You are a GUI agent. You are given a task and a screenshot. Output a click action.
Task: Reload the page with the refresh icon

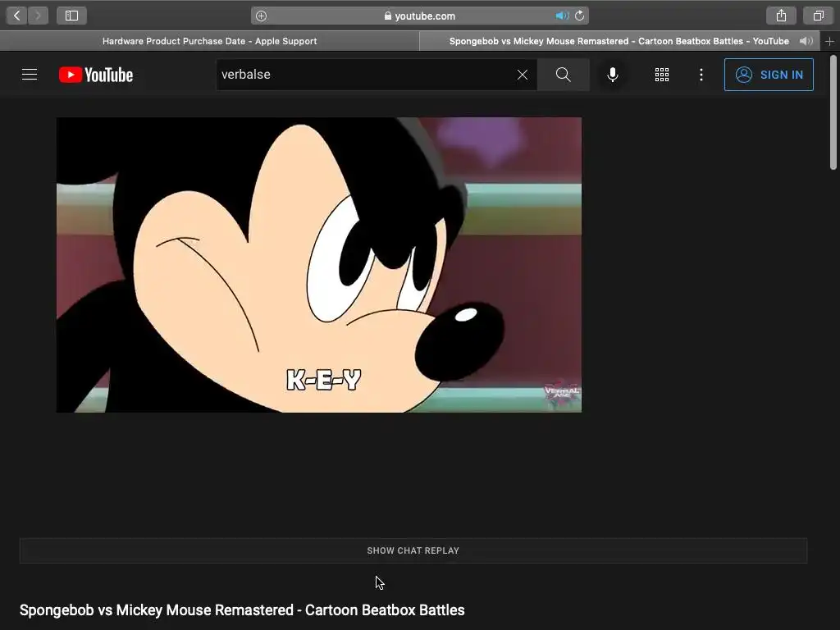[580, 16]
